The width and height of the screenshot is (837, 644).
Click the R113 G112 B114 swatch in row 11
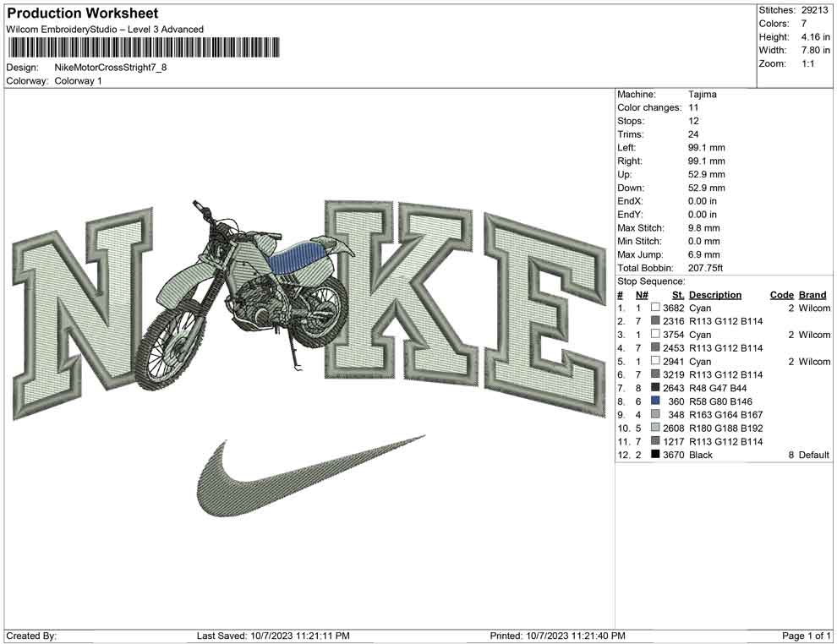655,441
